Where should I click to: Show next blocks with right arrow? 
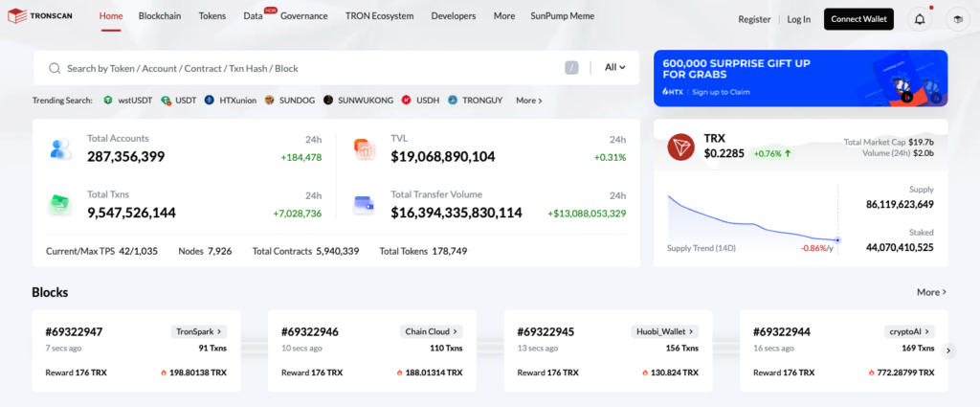click(948, 350)
